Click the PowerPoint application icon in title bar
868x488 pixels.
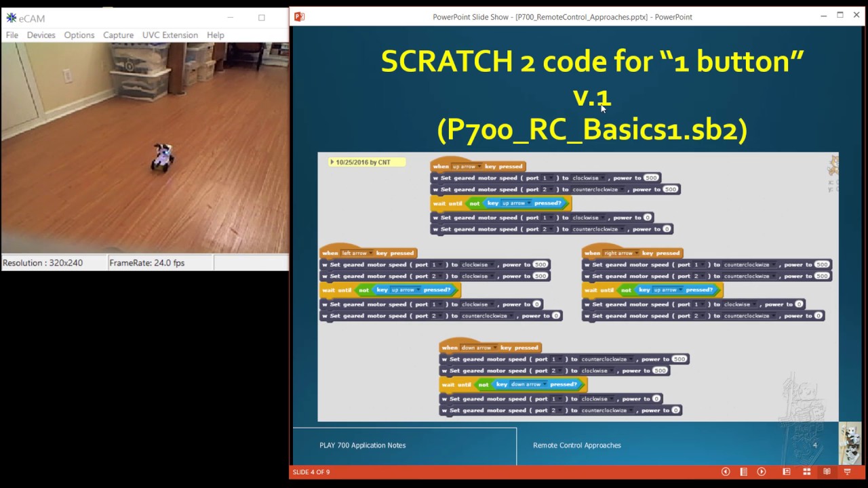click(x=299, y=17)
